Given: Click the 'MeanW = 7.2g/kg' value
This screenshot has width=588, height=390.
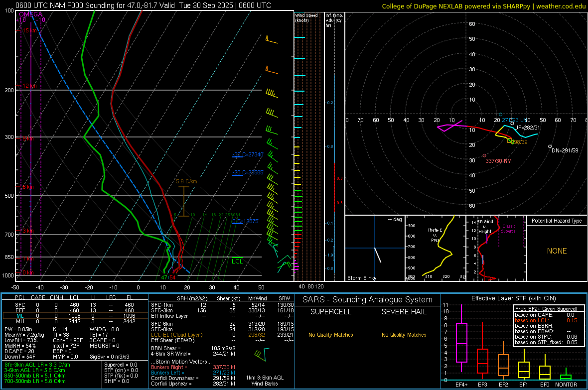Looking at the screenshot, I should pyautogui.click(x=24, y=335).
